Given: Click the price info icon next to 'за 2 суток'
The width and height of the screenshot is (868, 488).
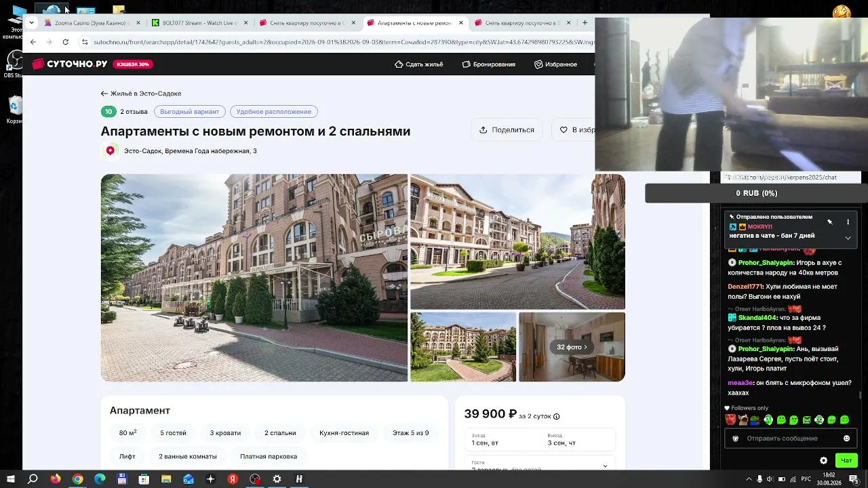Looking at the screenshot, I should coord(557,417).
